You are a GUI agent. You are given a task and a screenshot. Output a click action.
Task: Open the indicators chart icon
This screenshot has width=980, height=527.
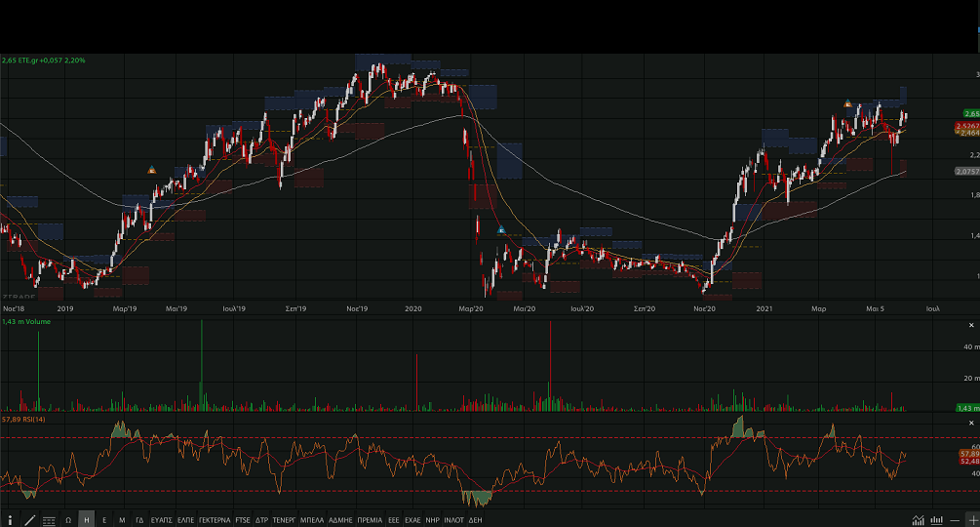coord(919,520)
